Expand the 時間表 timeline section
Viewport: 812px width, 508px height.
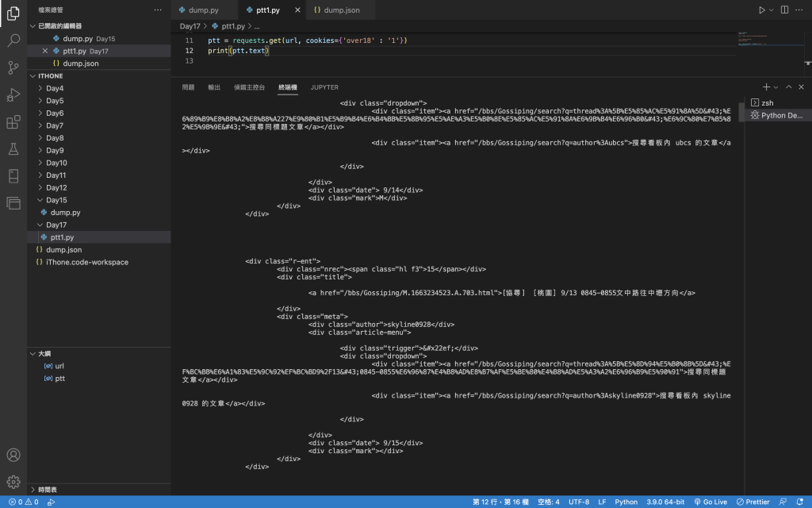pyautogui.click(x=98, y=489)
